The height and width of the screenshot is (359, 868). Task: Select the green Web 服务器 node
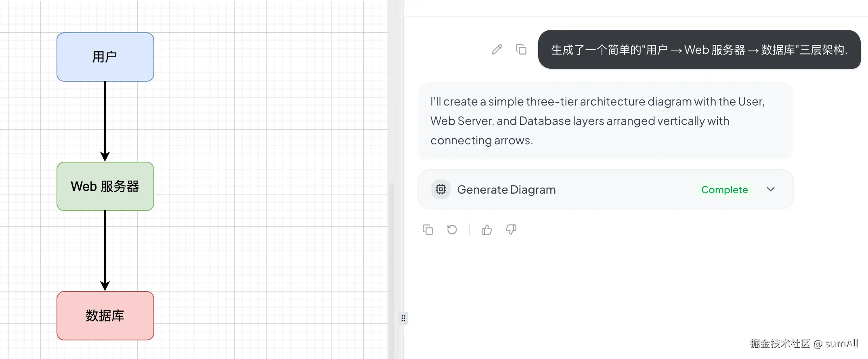coord(105,186)
